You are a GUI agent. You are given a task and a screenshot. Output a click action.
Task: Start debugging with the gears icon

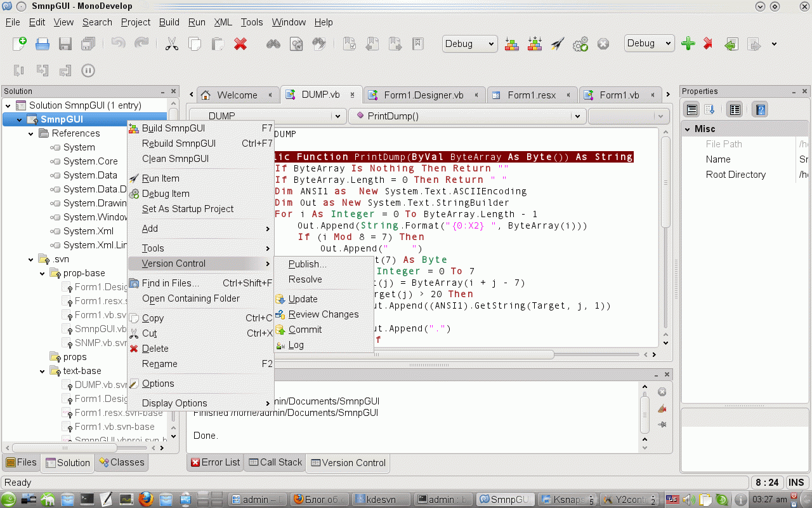point(580,44)
